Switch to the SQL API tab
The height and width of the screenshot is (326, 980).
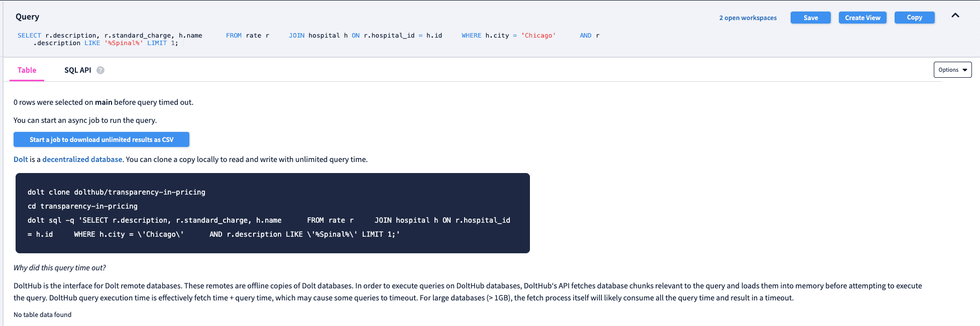[x=78, y=70]
